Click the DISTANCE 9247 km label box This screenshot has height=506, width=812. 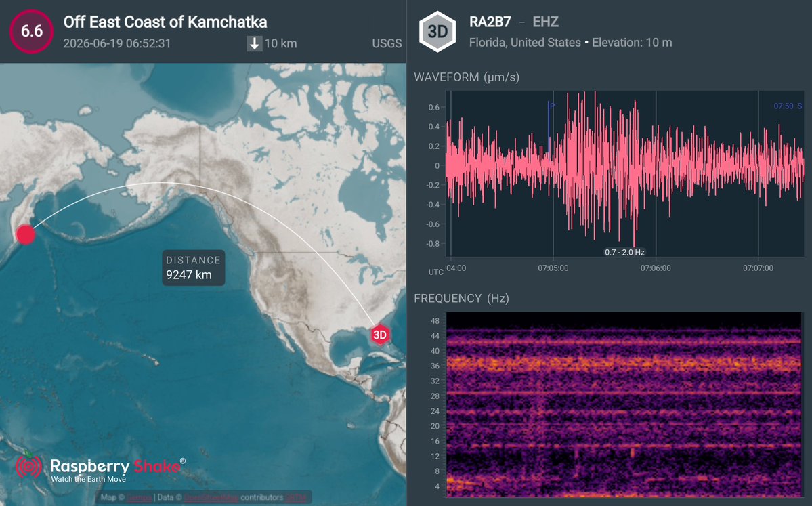(193, 268)
